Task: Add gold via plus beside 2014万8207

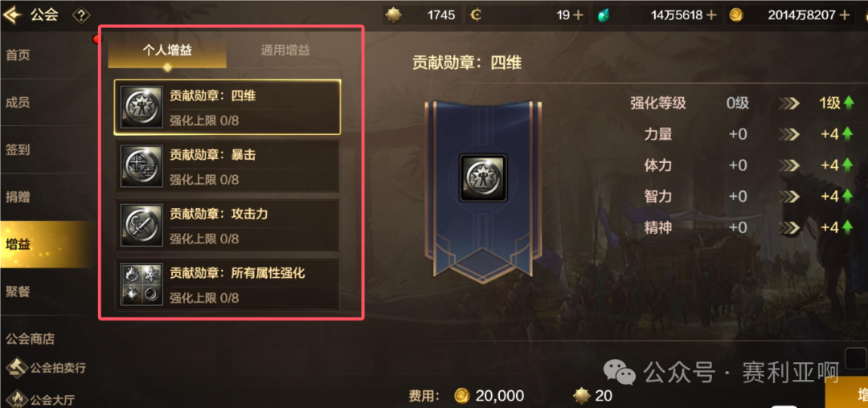Action: (845, 15)
